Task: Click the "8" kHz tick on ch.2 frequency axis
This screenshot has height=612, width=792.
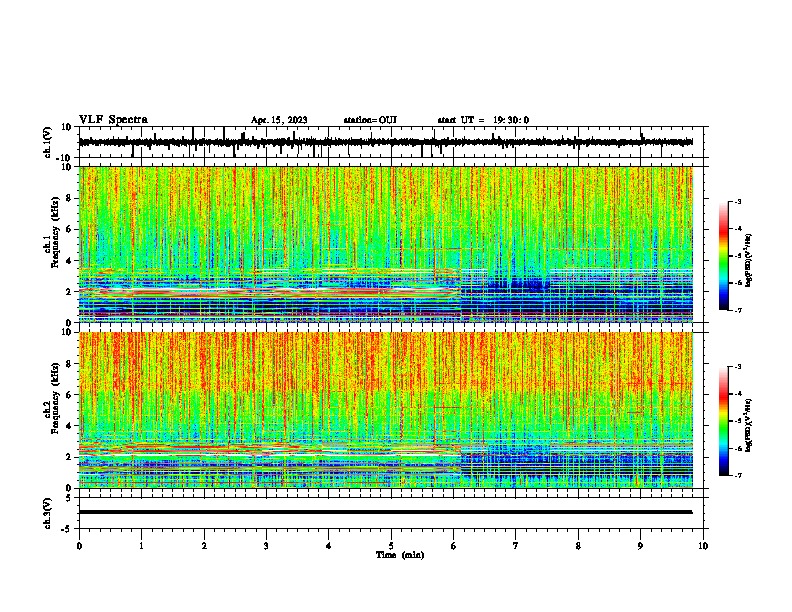Action: coord(69,363)
